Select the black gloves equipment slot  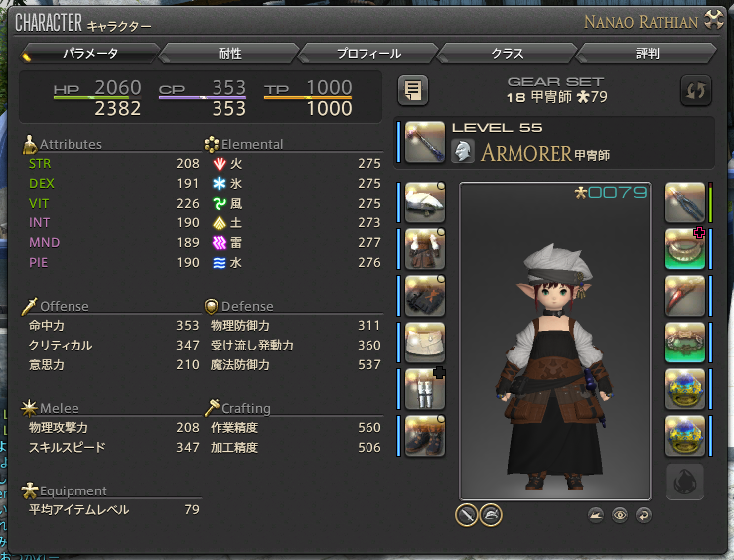click(425, 296)
